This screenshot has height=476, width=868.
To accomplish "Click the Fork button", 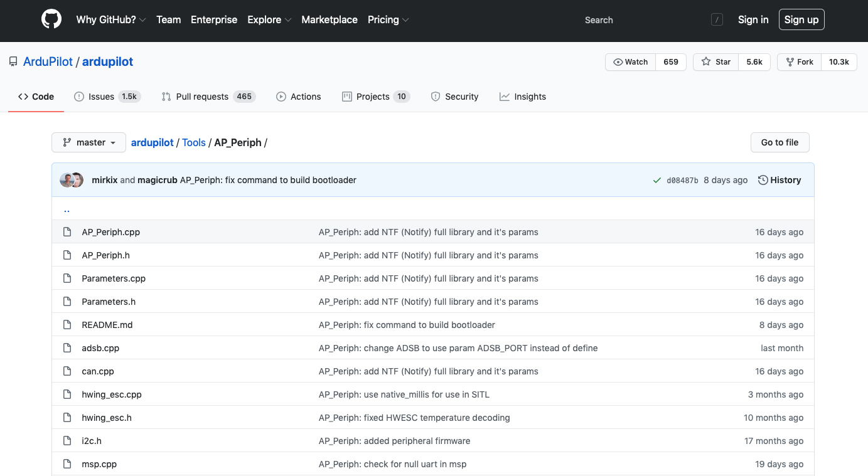I will coord(799,62).
